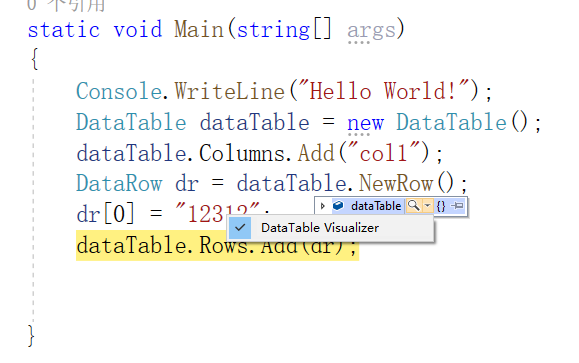The width and height of the screenshot is (579, 363).
Task: Expand the dataTable datatip tree arrow
Action: click(x=322, y=206)
